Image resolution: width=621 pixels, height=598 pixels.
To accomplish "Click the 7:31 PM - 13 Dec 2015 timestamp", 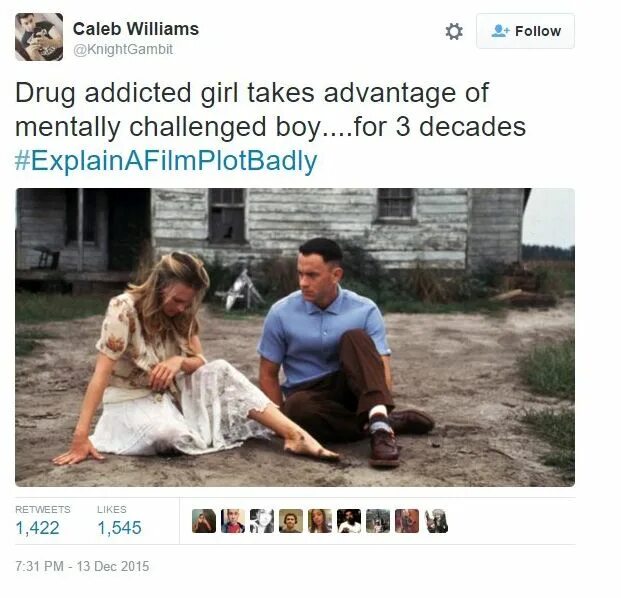I will coord(82,566).
